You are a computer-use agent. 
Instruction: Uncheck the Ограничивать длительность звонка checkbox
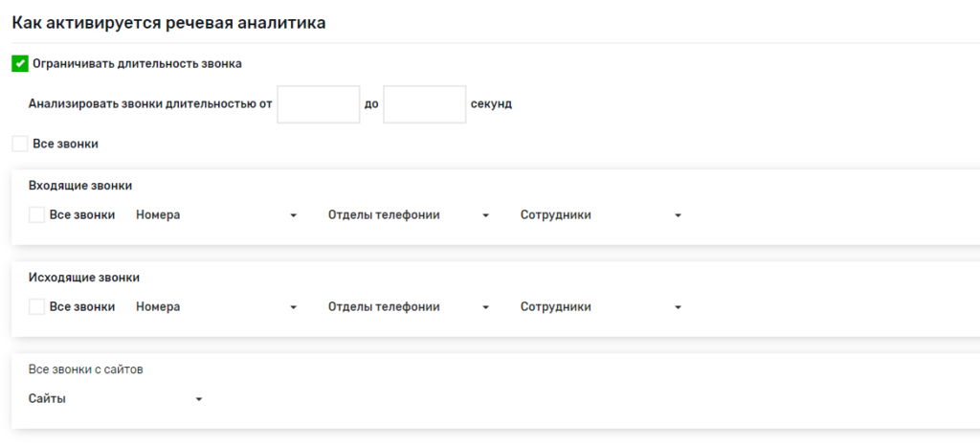20,64
